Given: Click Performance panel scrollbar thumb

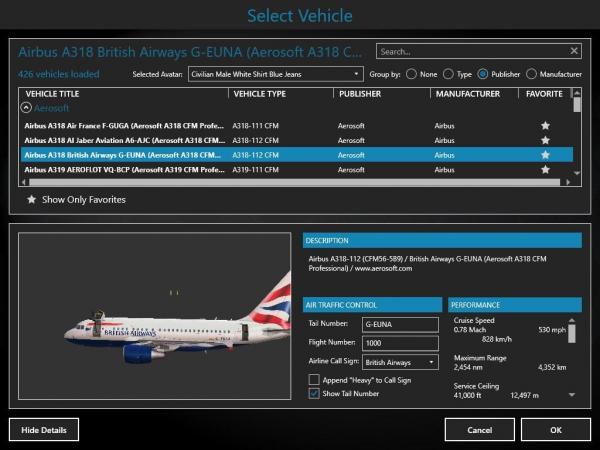Looking at the screenshot, I should coord(572,334).
